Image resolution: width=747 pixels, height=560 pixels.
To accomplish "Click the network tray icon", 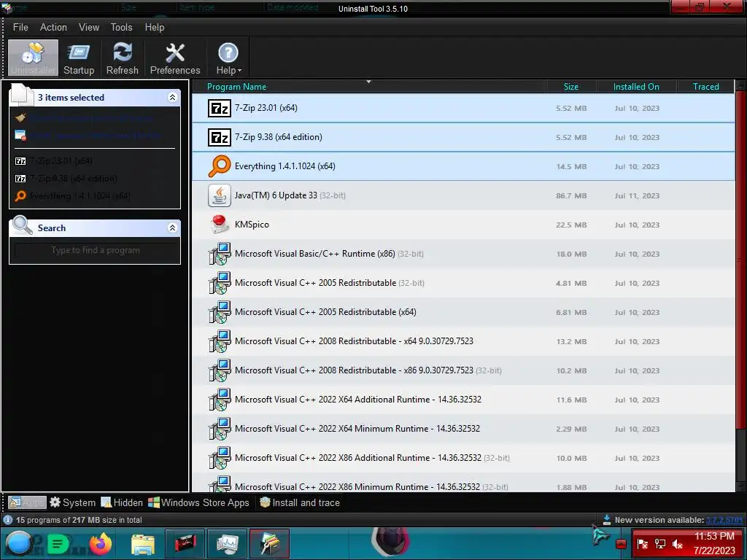I will point(659,544).
